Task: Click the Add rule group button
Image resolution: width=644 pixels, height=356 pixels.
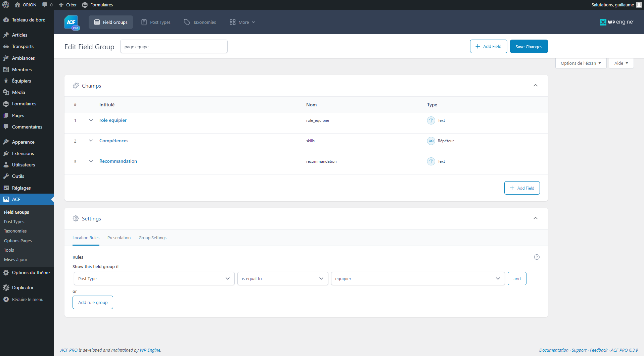Action: (x=93, y=302)
